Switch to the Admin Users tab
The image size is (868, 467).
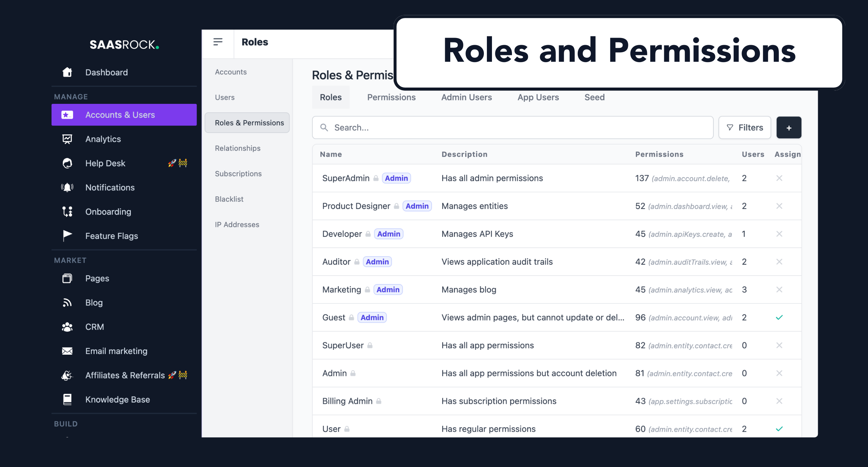pos(466,97)
